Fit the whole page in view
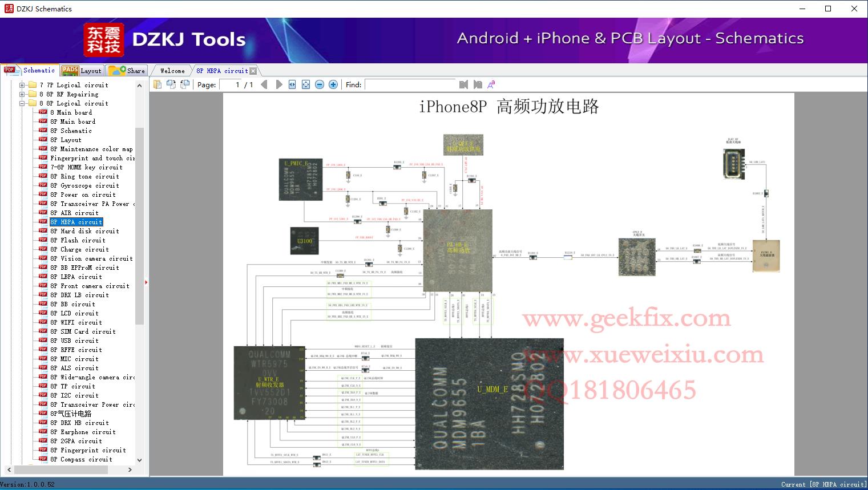 pos(306,84)
